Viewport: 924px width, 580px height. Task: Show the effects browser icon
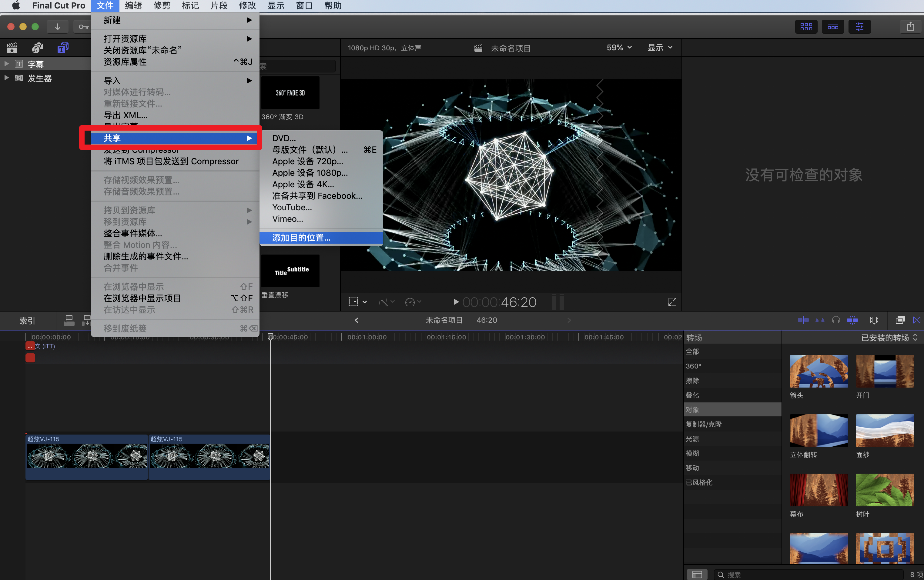point(900,320)
